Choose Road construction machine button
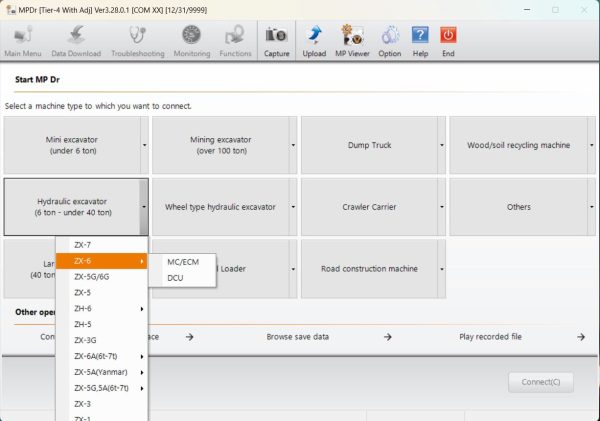The image size is (600, 421). [370, 269]
